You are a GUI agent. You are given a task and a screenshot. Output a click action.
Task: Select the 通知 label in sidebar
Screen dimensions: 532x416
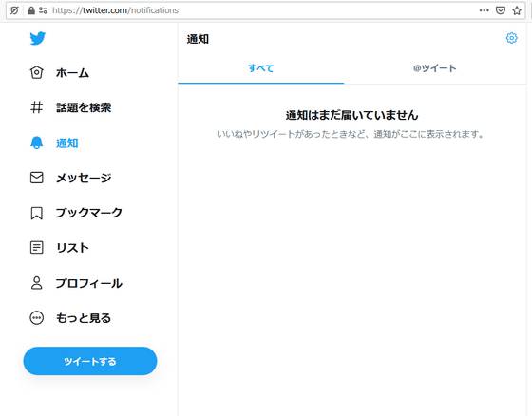click(x=66, y=143)
